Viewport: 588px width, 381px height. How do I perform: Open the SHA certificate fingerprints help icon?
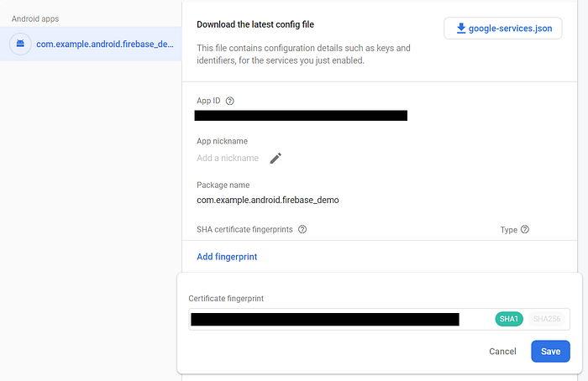point(302,229)
